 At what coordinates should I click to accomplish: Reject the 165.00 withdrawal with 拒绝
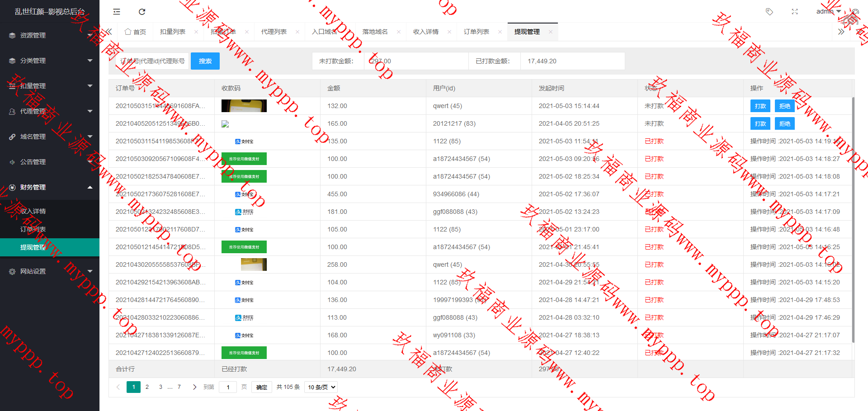coord(784,123)
